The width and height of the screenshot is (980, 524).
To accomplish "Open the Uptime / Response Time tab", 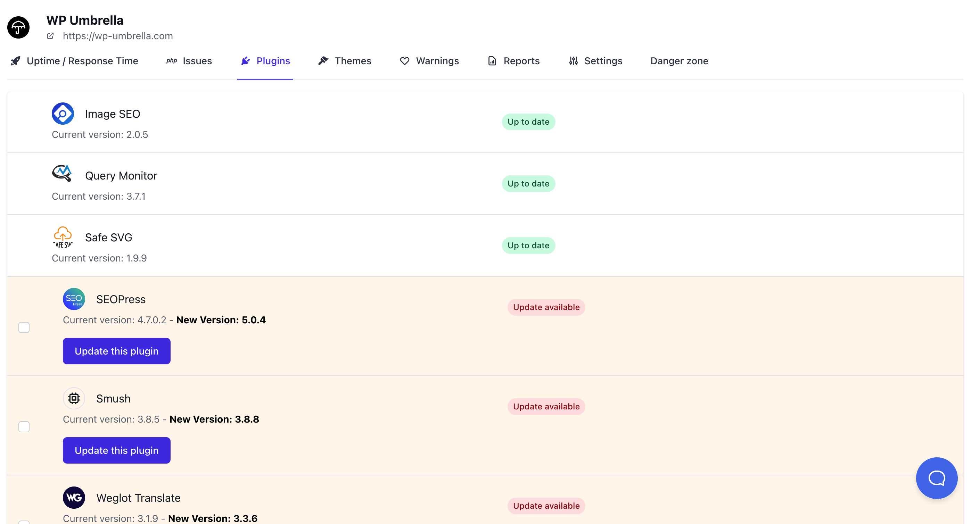I will click(x=75, y=61).
